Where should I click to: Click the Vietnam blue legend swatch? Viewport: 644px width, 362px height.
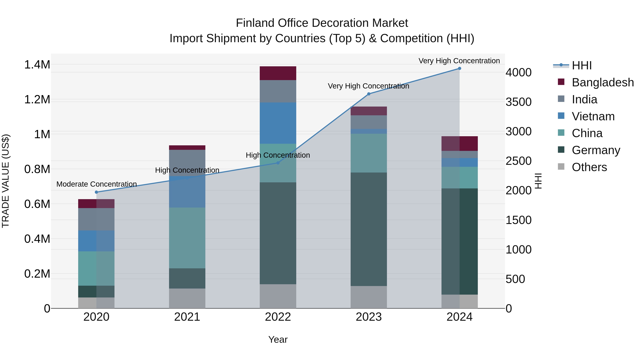click(561, 116)
